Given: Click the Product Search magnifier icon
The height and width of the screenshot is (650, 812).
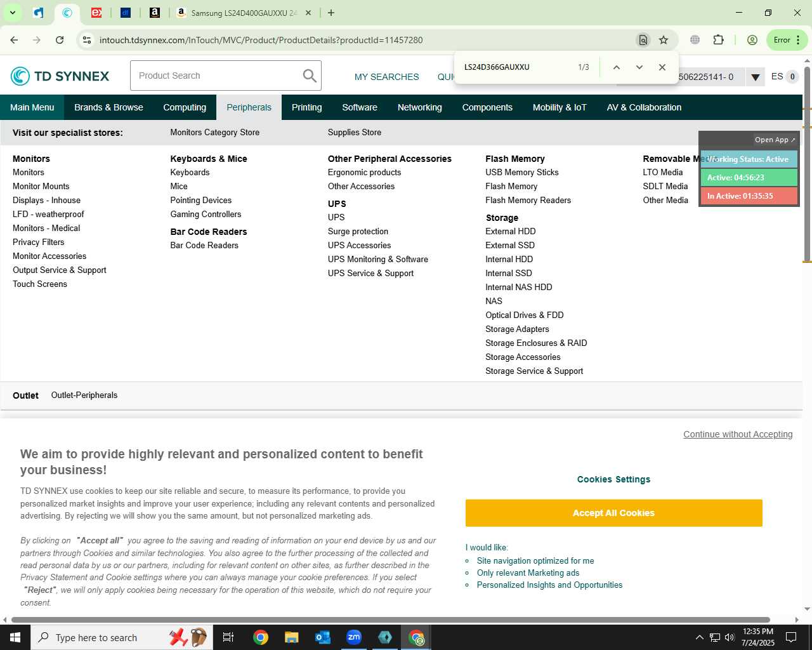Looking at the screenshot, I should click(310, 76).
